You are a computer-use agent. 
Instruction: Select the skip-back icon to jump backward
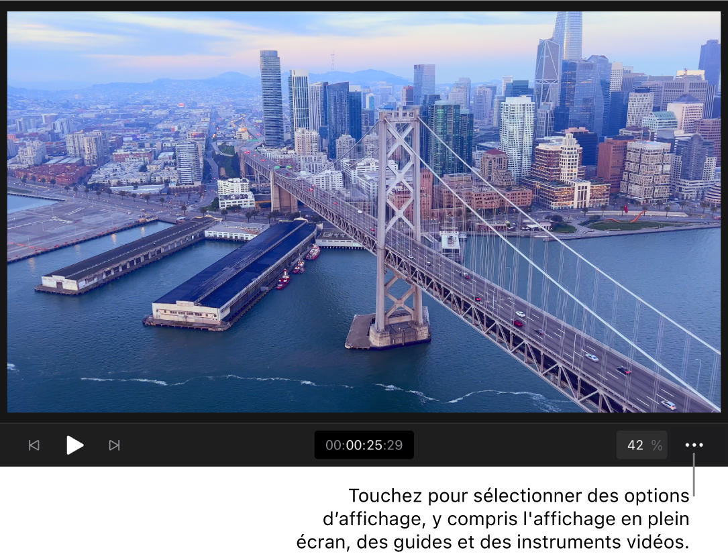click(34, 445)
